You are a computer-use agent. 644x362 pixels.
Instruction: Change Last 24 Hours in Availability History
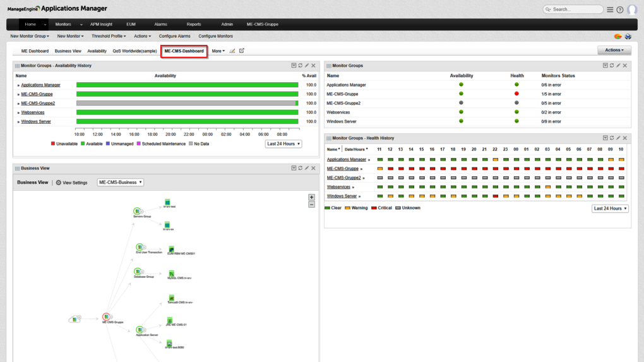click(283, 144)
